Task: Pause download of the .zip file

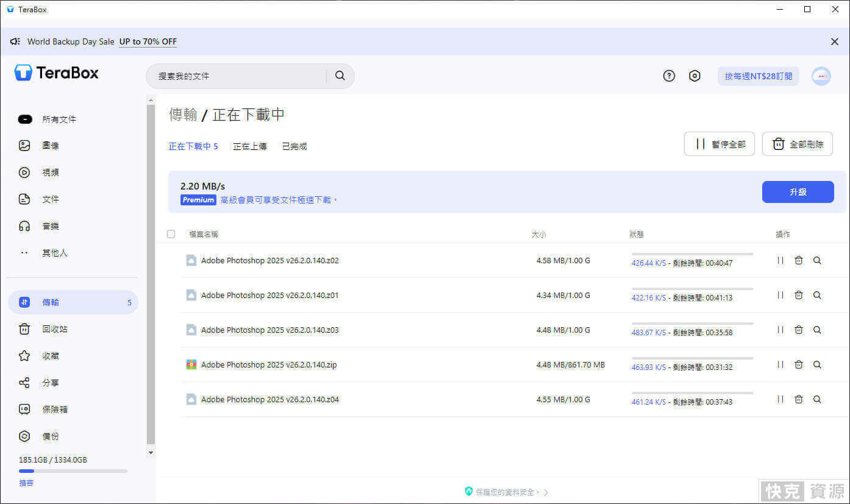Action: pos(780,364)
